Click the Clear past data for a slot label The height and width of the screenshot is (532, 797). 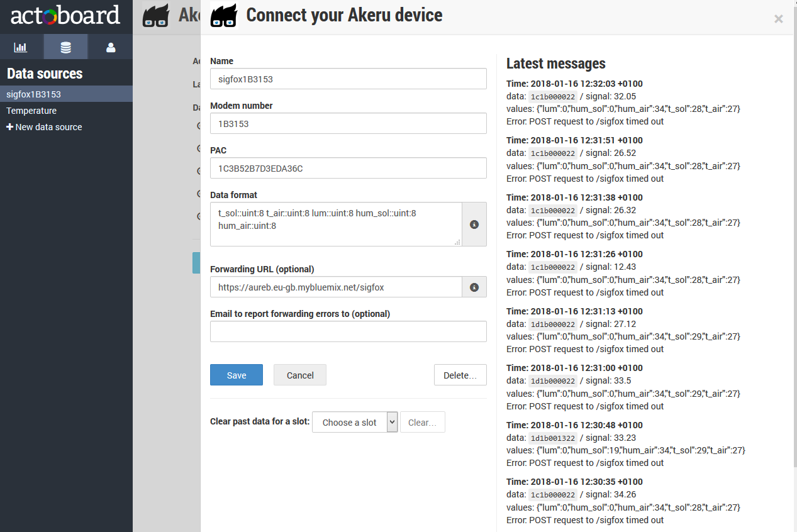[260, 421]
